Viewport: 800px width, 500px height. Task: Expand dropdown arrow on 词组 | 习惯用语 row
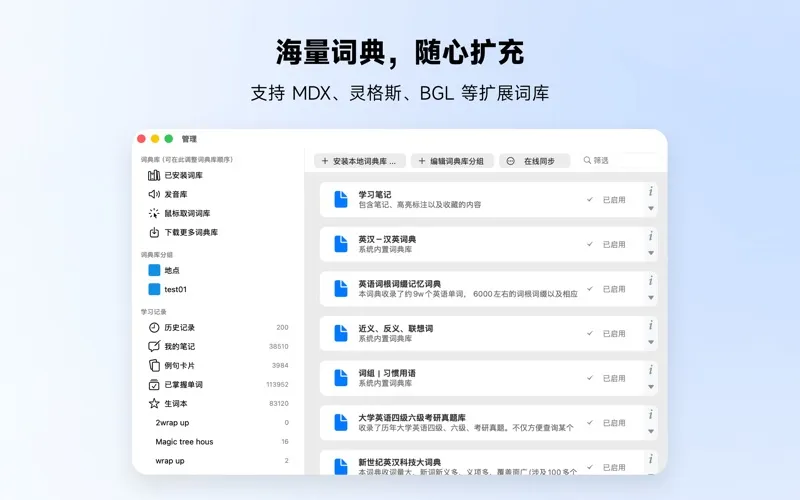(x=651, y=387)
